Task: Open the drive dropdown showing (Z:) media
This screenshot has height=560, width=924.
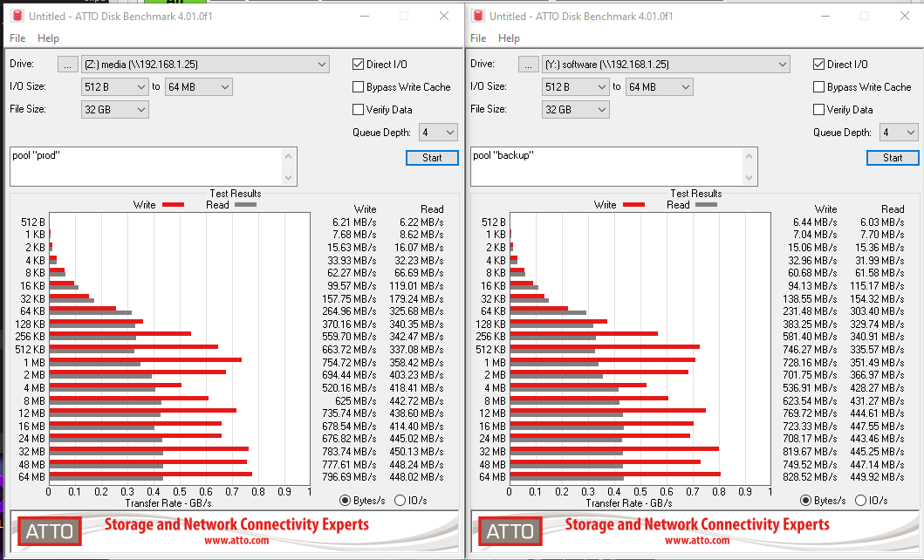Action: point(205,65)
